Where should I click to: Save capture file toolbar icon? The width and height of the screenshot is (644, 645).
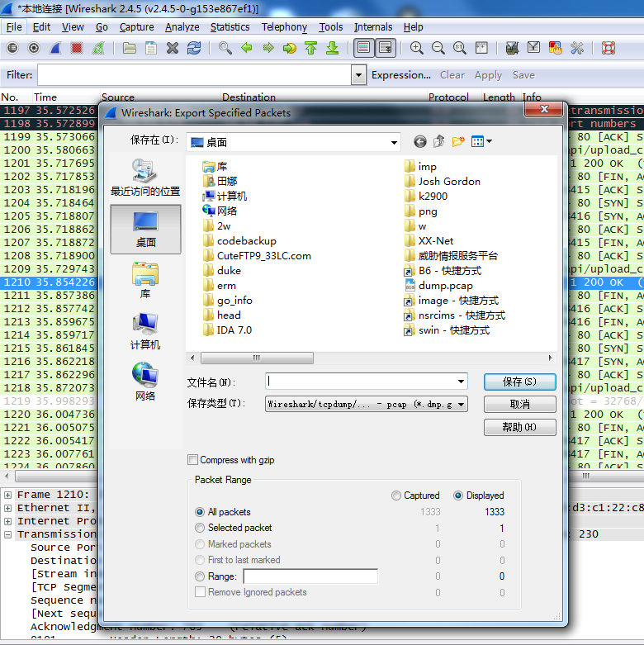click(x=151, y=48)
